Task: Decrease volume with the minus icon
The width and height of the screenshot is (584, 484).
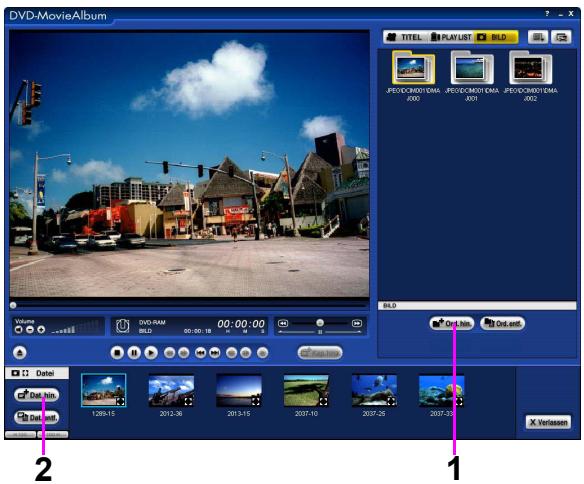Action: tap(30, 329)
